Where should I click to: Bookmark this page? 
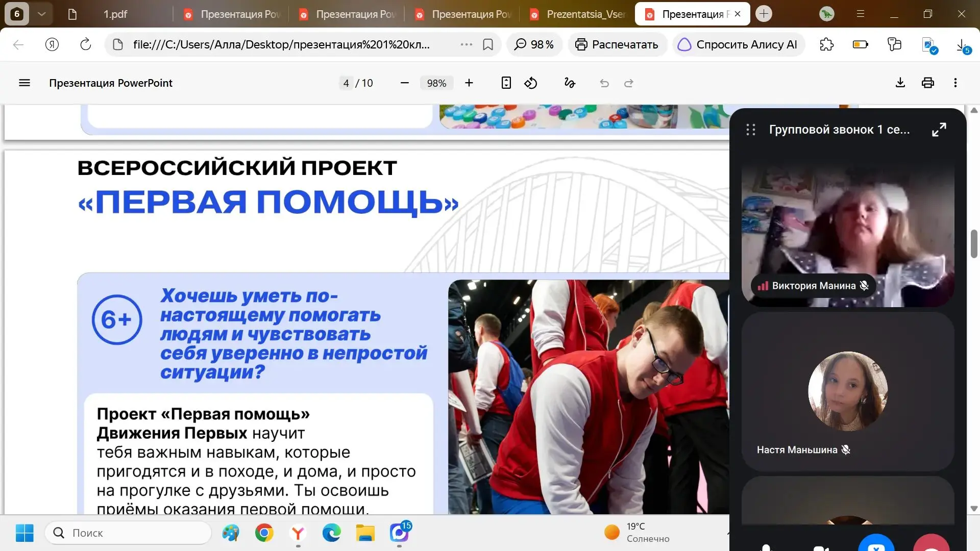point(488,45)
